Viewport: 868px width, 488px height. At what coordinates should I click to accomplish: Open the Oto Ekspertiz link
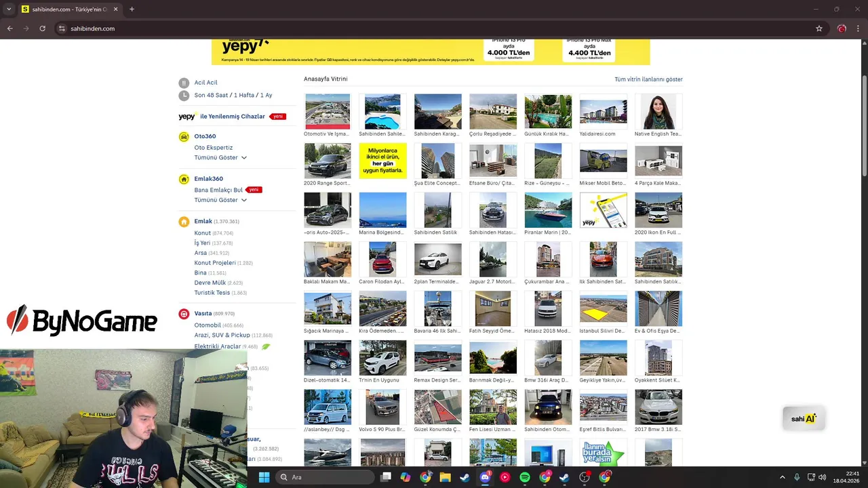pos(214,147)
